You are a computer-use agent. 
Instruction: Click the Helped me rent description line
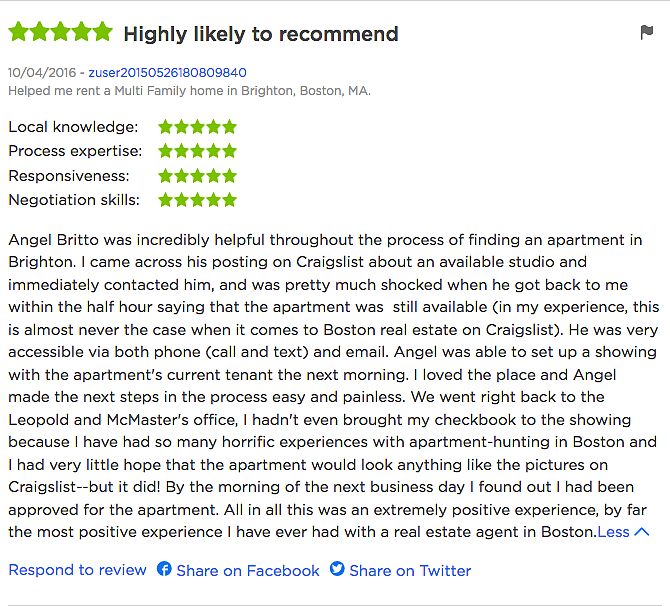pyautogui.click(x=189, y=91)
